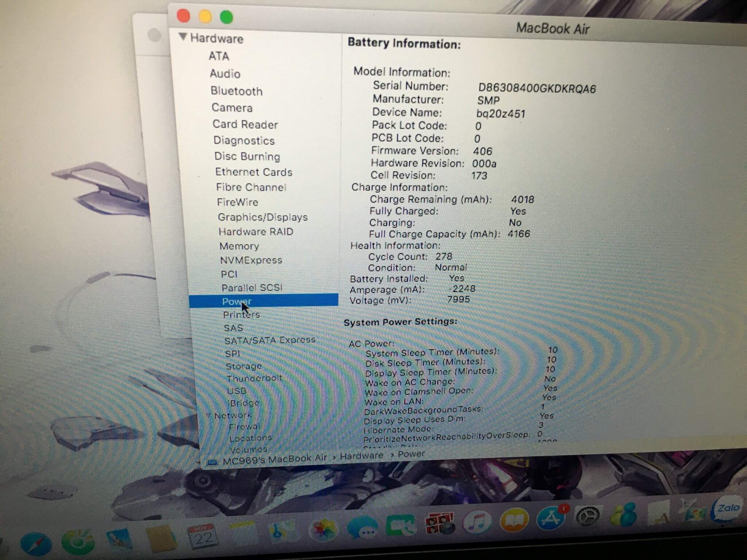Screen dimensions: 747x560
Task: Click the System Power Settings heading
Action: [x=400, y=322]
